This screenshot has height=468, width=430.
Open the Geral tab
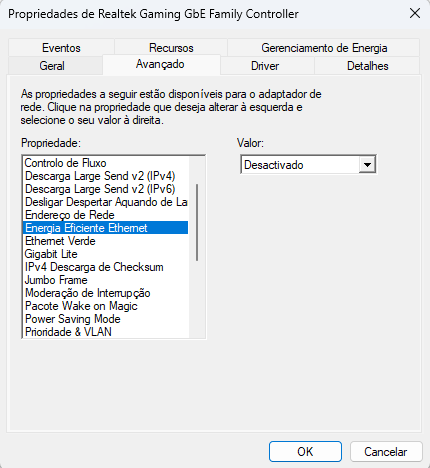pyautogui.click(x=52, y=66)
